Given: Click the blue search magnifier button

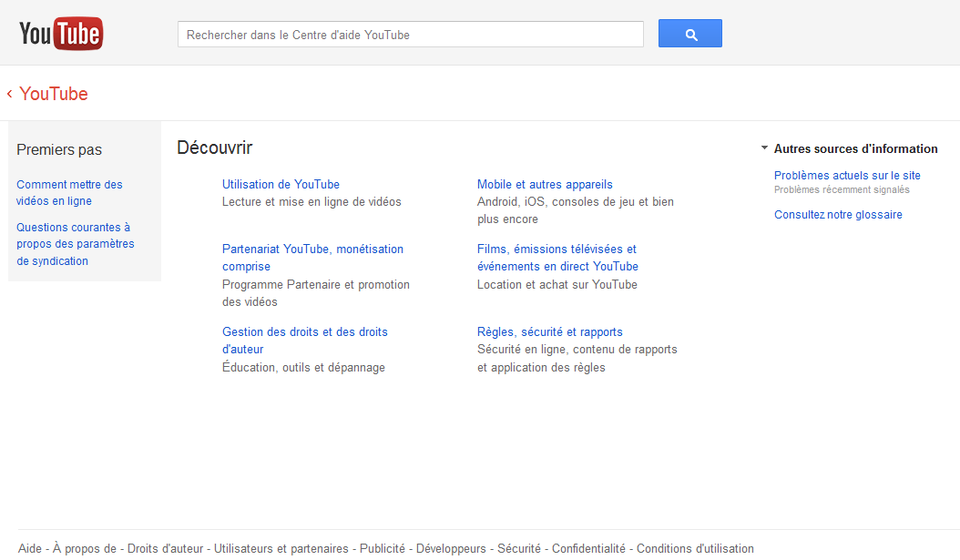Looking at the screenshot, I should click(690, 34).
